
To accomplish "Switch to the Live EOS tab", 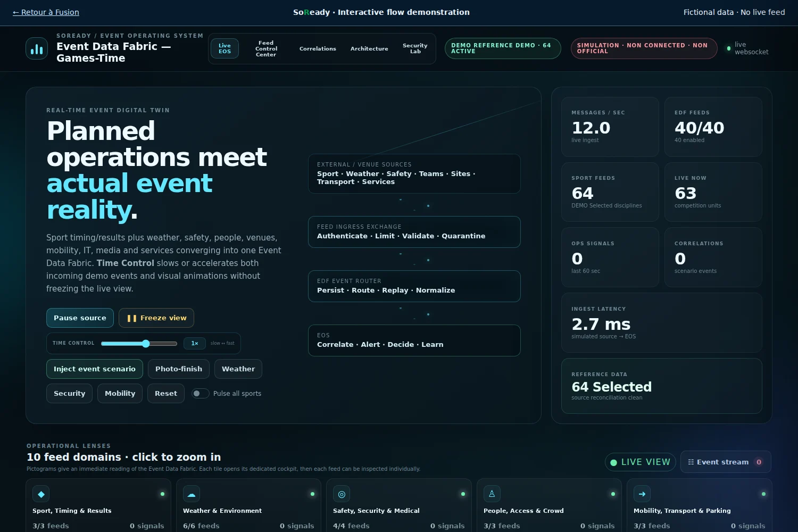I will (x=225, y=48).
